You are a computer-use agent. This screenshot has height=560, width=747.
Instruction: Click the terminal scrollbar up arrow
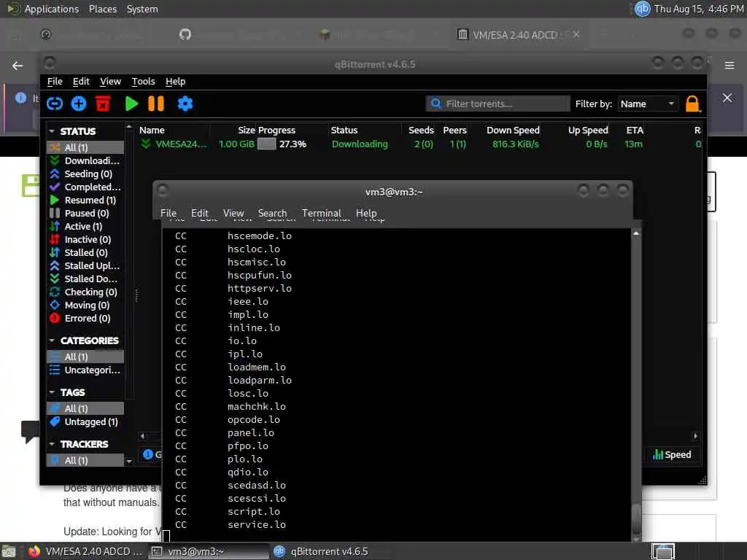click(636, 234)
